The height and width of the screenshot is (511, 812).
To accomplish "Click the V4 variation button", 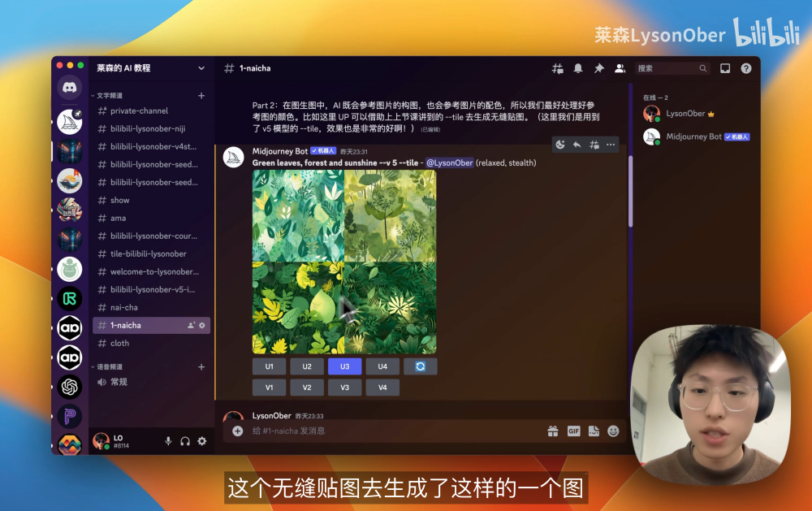I will pos(382,388).
